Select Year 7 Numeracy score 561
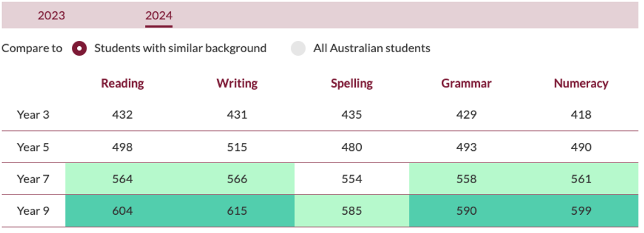The image size is (644, 233). 581,179
